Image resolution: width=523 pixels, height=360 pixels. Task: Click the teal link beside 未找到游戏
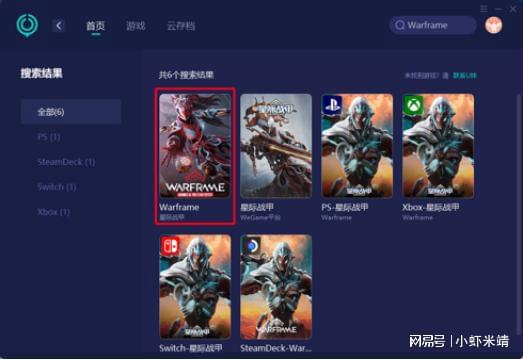pos(465,76)
